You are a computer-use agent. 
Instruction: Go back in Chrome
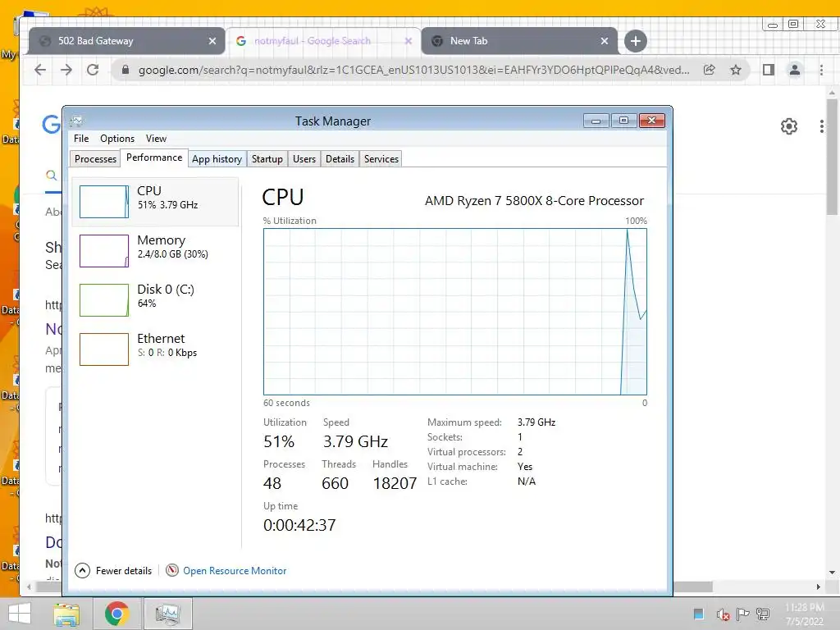pyautogui.click(x=40, y=70)
